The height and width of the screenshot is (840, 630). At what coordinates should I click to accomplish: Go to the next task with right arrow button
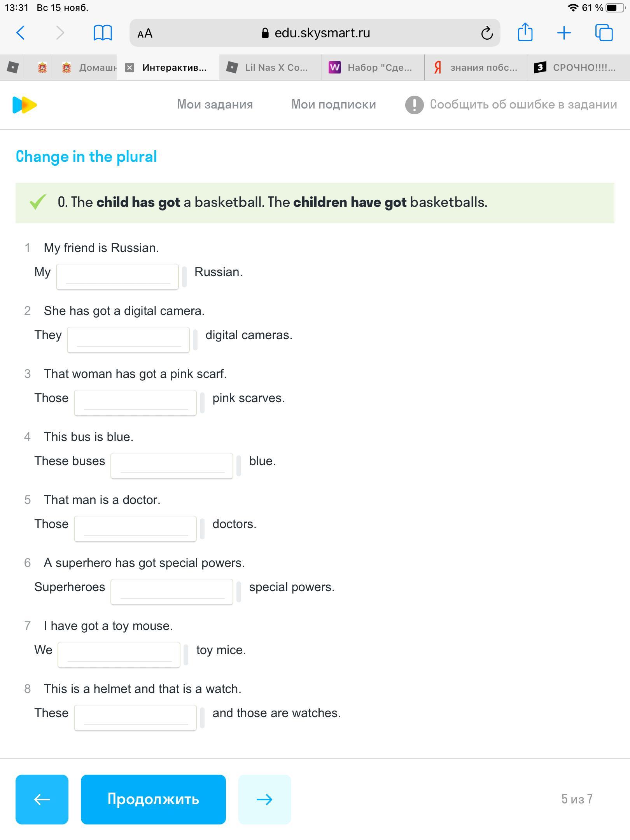pyautogui.click(x=264, y=799)
